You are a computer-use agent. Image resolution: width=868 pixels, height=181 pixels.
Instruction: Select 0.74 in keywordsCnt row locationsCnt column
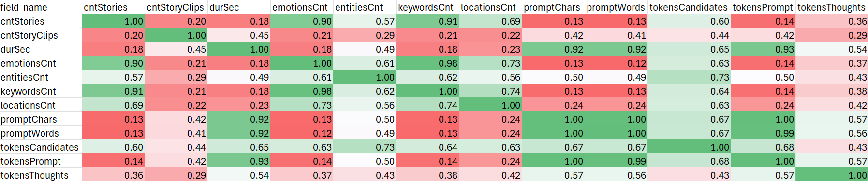coord(490,91)
